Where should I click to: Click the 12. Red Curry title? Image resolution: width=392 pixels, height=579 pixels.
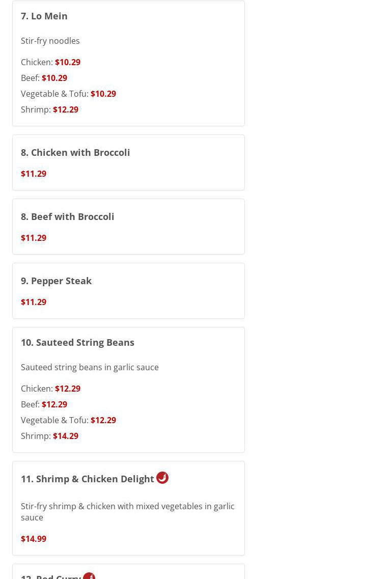51,576
